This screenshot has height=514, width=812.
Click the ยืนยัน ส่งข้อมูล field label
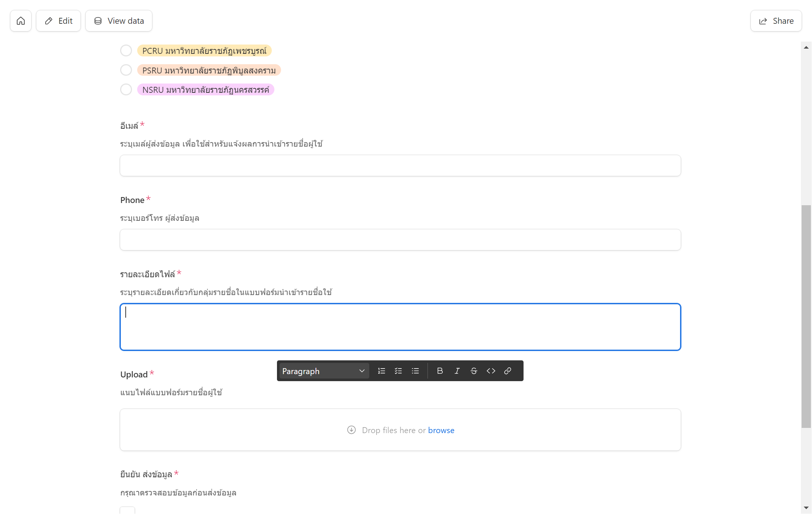[146, 474]
